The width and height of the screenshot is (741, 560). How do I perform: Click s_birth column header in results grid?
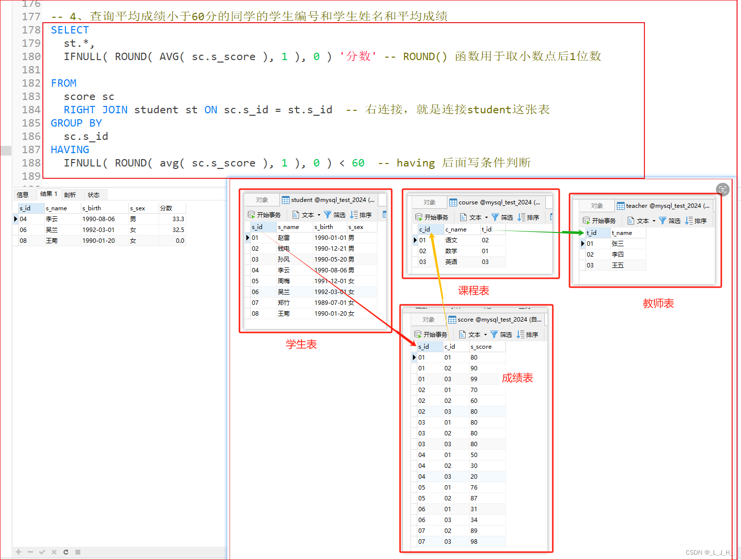(104, 208)
